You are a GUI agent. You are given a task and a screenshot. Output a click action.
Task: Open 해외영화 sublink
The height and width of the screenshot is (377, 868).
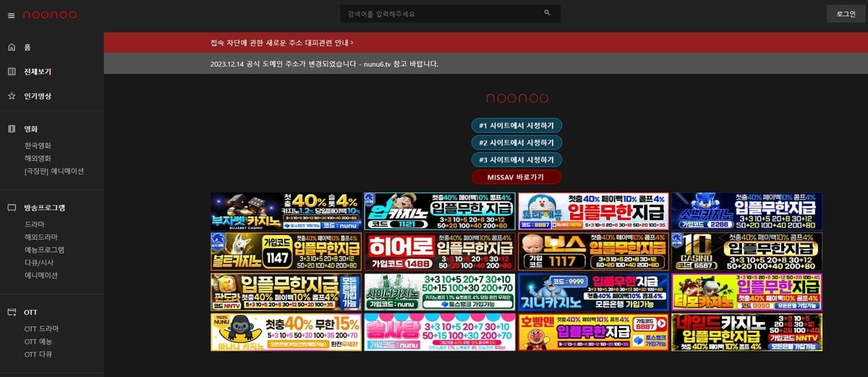[38, 158]
